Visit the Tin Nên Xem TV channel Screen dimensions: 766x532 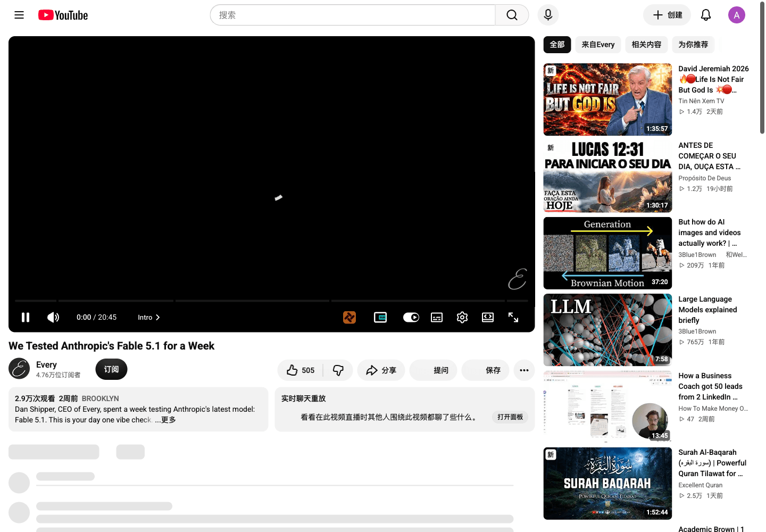pyautogui.click(x=701, y=101)
